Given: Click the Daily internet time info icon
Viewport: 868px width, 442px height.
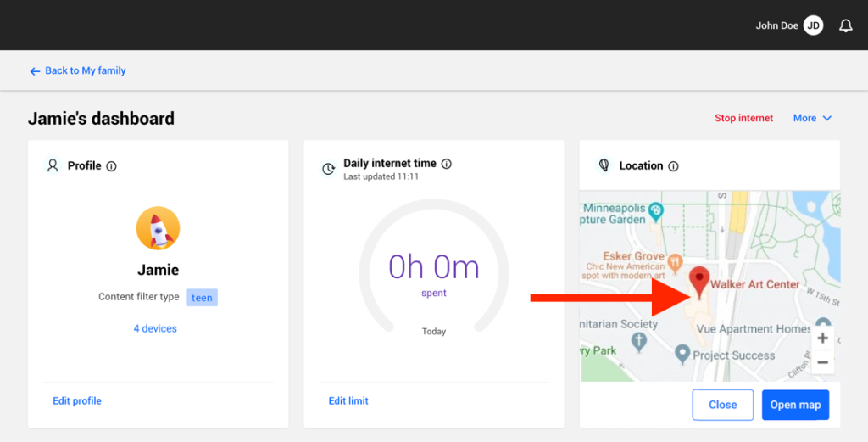Looking at the screenshot, I should pos(446,164).
